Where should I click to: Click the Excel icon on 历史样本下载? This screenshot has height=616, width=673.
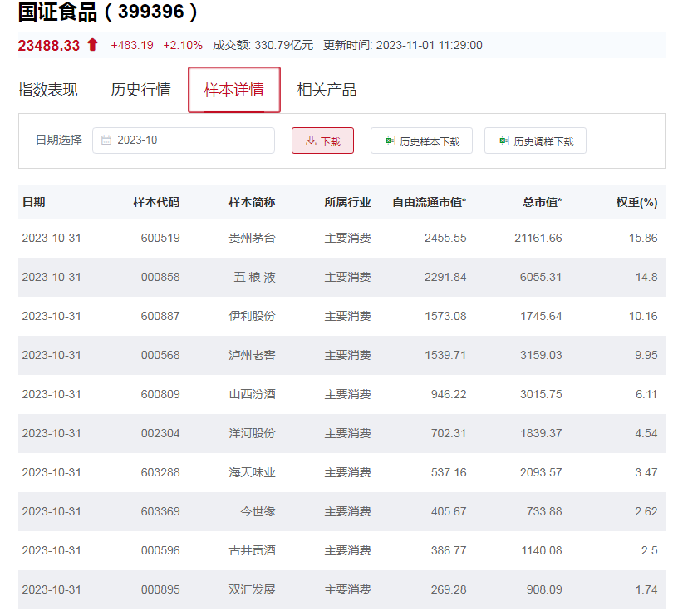[x=390, y=141]
